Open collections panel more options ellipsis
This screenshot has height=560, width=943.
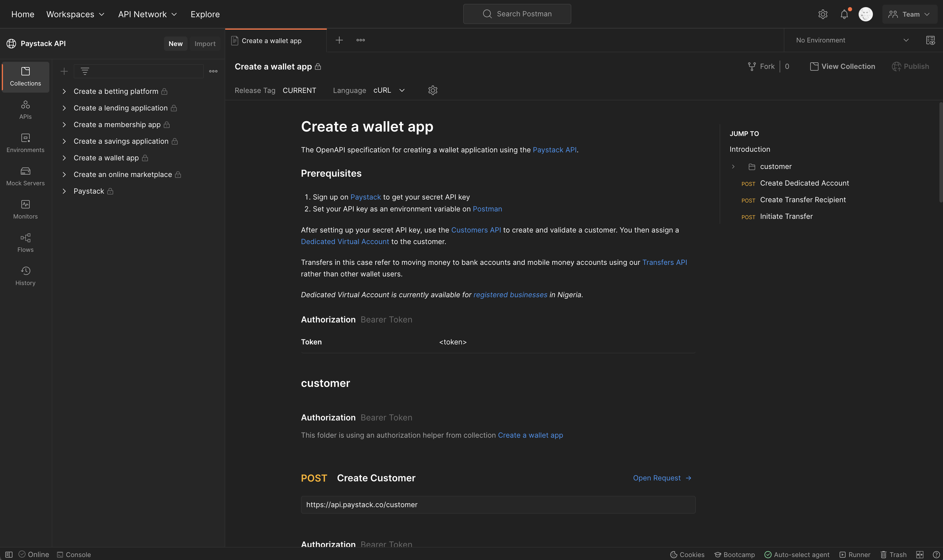pyautogui.click(x=213, y=71)
